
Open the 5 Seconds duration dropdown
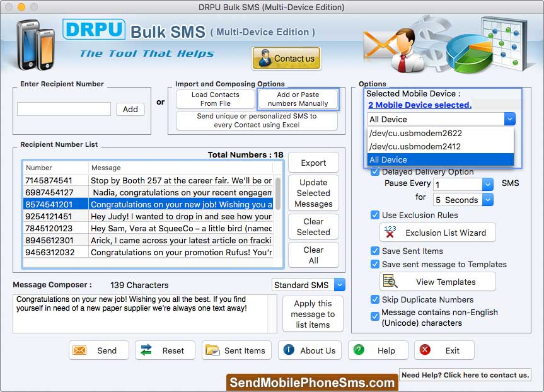click(487, 200)
